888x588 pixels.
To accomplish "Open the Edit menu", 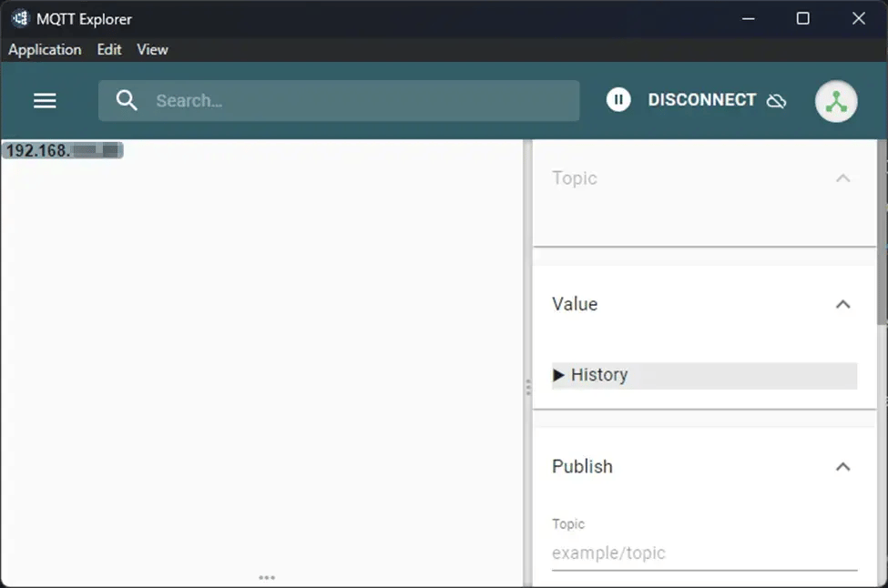I will pyautogui.click(x=108, y=50).
